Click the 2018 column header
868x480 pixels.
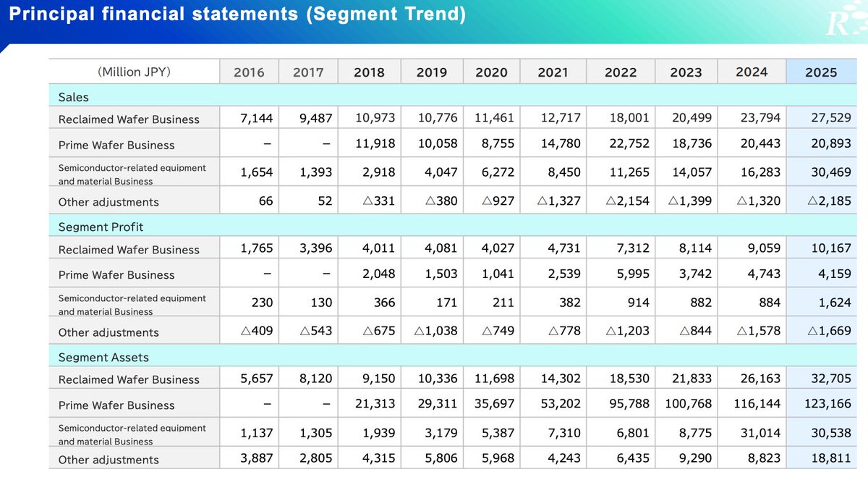[369, 72]
